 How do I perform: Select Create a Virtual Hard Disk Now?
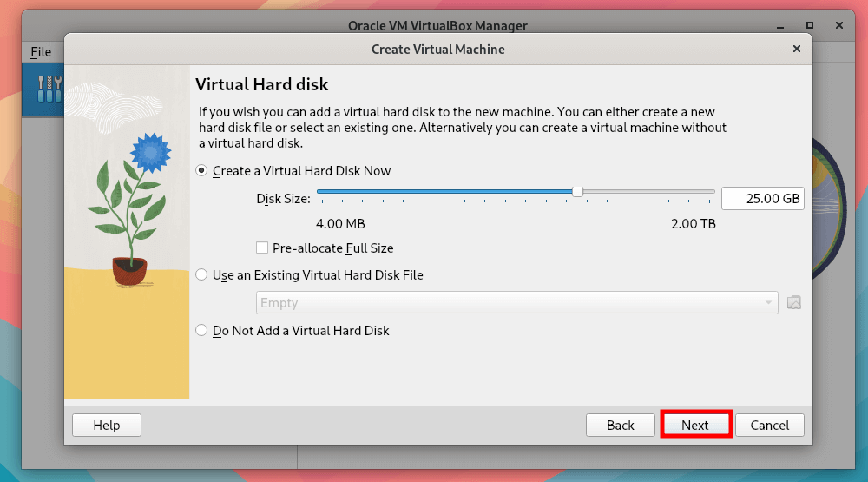point(202,171)
